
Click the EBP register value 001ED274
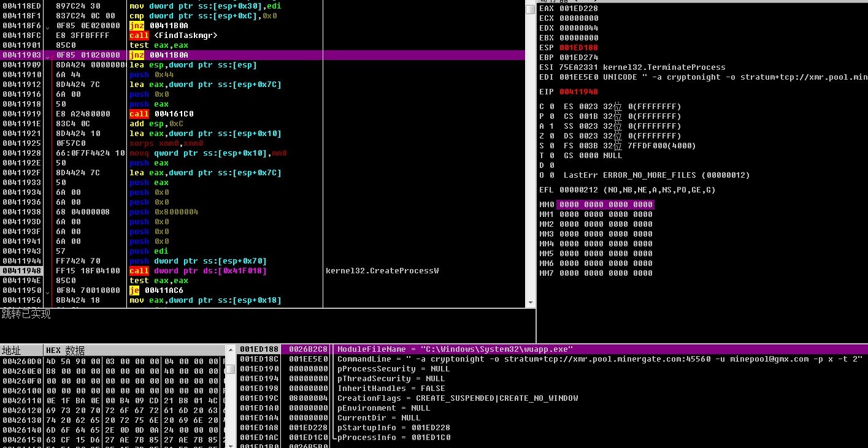578,58
